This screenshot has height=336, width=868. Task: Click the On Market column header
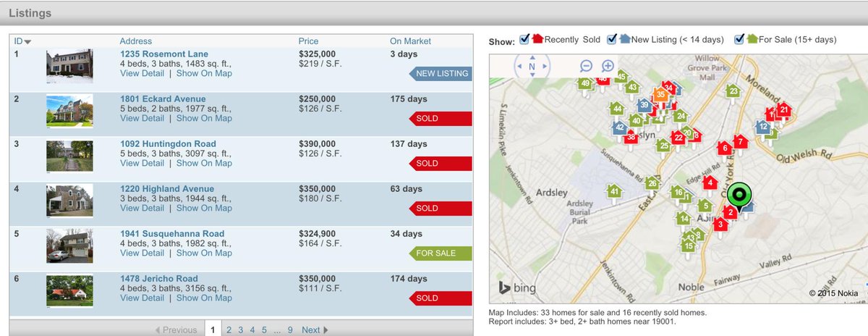(x=410, y=41)
